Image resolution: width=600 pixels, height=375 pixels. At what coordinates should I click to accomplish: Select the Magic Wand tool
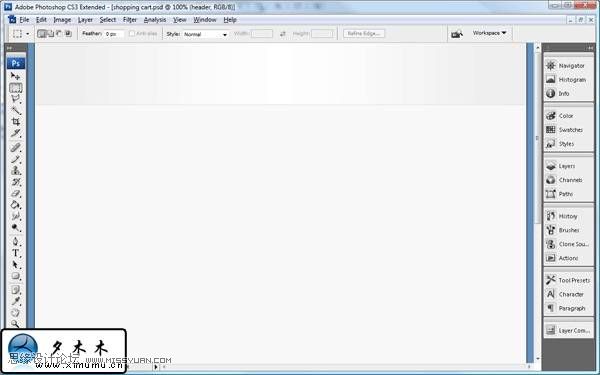tap(15, 110)
